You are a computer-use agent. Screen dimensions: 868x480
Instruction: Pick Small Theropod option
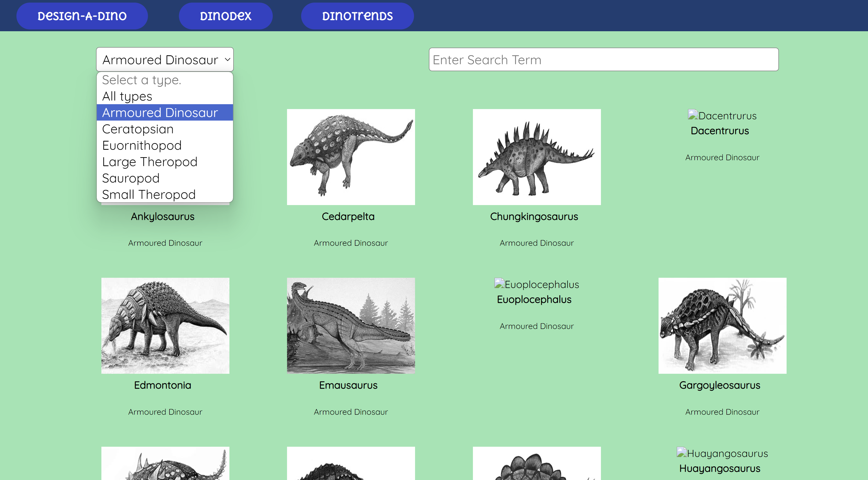coord(149,194)
